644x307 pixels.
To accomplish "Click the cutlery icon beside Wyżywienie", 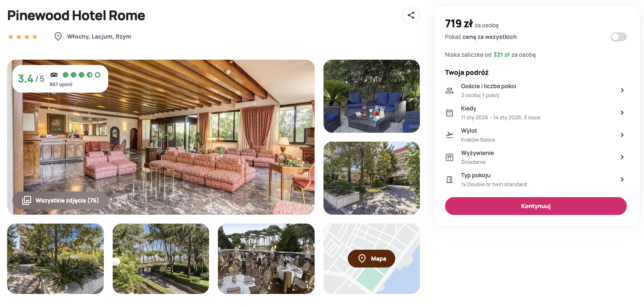I will click(x=449, y=157).
